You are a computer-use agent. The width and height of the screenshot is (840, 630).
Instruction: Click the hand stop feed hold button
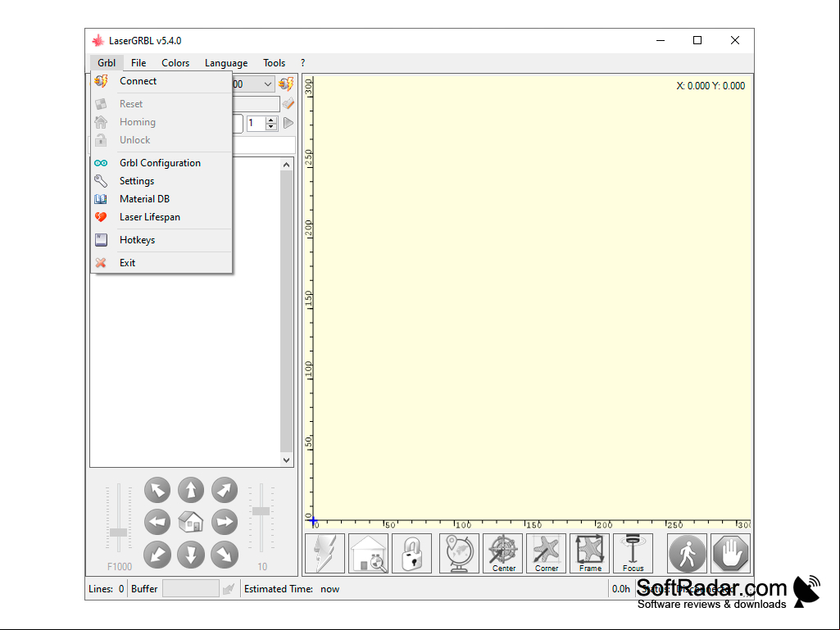tap(731, 553)
